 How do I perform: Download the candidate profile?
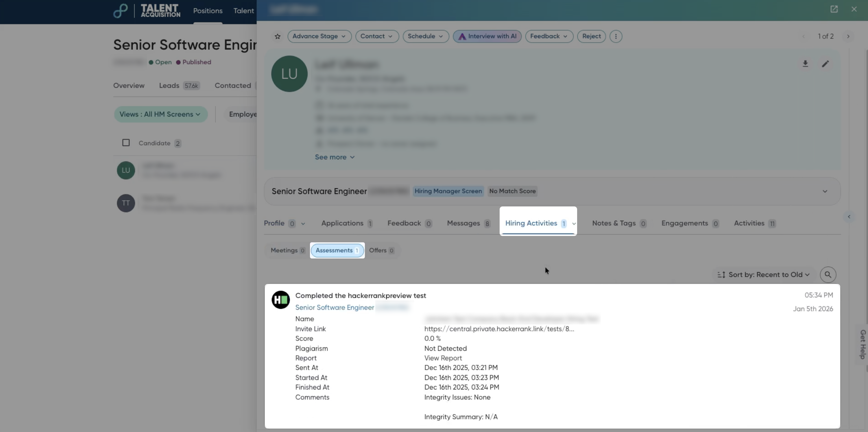(805, 64)
